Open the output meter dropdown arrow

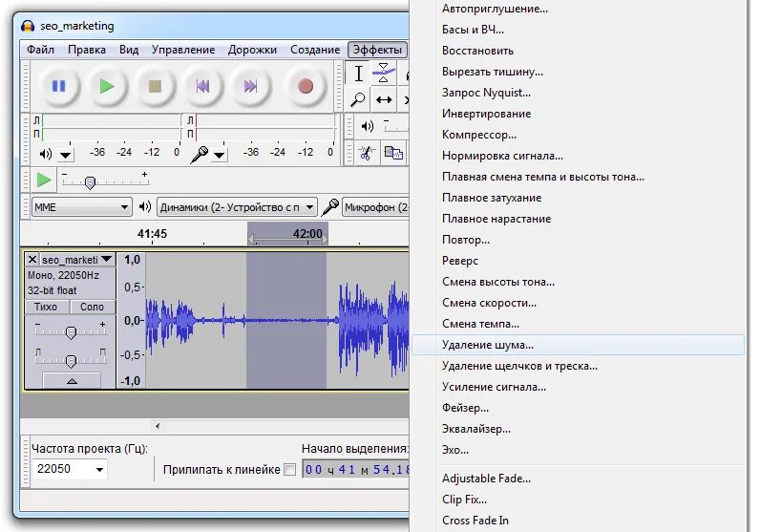click(x=66, y=155)
